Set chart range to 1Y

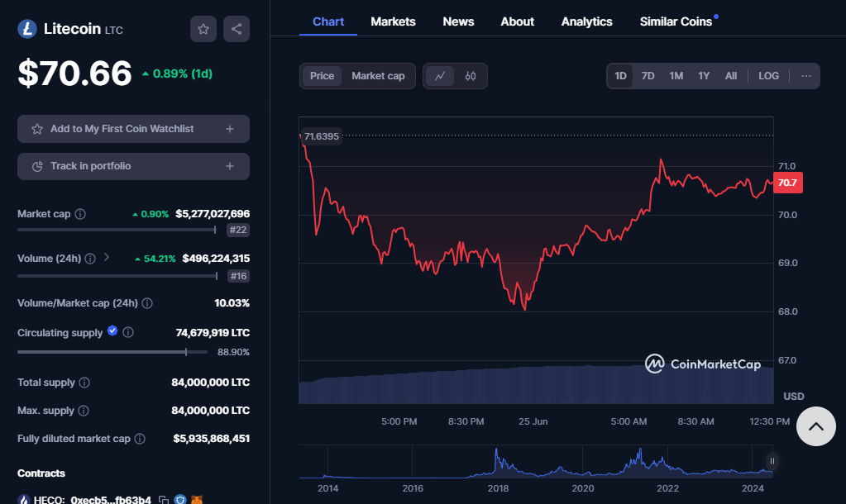tap(704, 76)
